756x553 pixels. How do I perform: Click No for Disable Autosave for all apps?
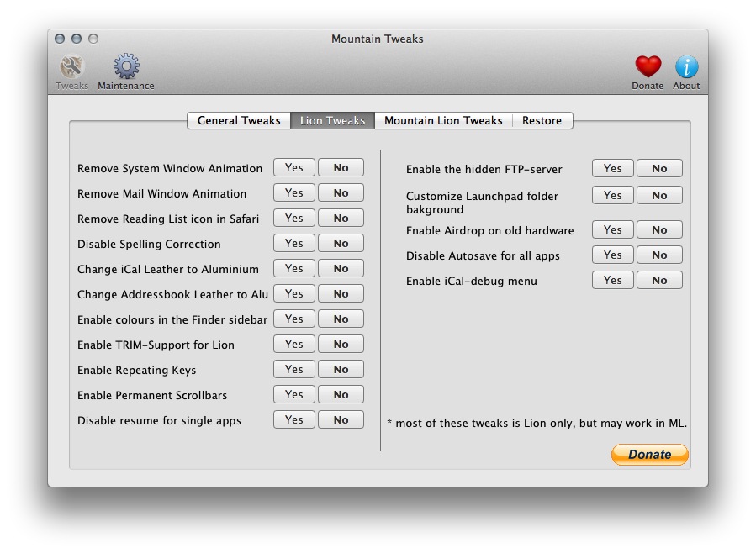pyautogui.click(x=659, y=255)
